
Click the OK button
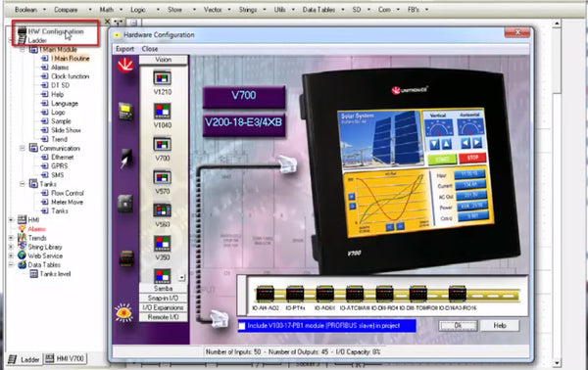tap(458, 326)
